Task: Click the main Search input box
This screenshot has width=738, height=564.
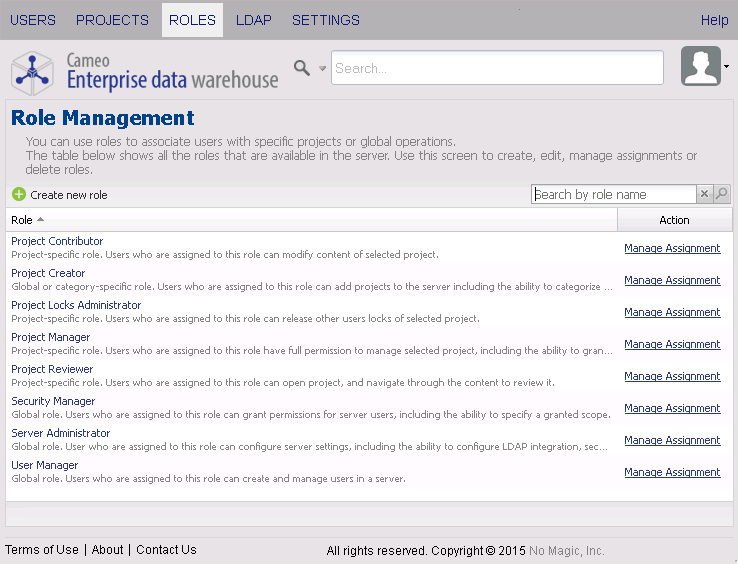Action: [x=497, y=68]
